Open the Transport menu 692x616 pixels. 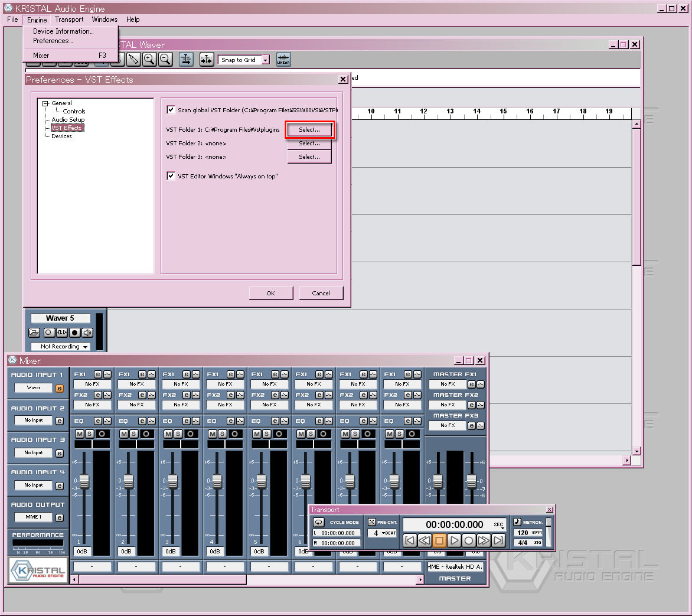(69, 19)
